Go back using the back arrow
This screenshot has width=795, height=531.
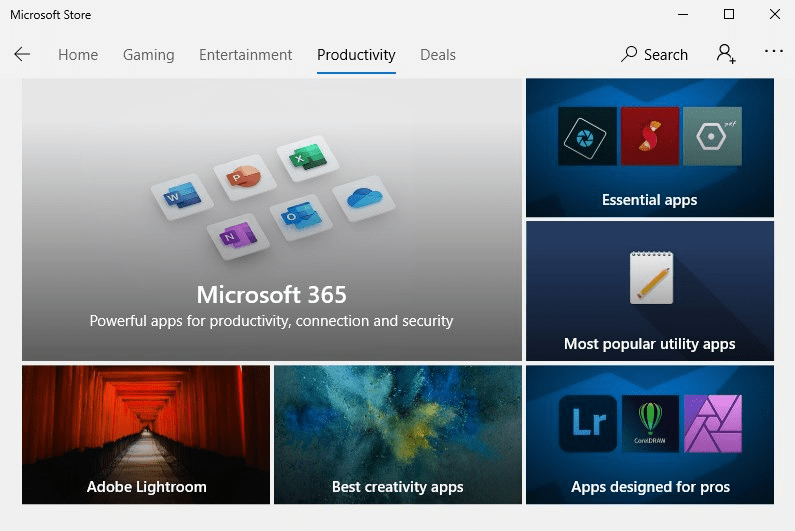click(x=22, y=54)
